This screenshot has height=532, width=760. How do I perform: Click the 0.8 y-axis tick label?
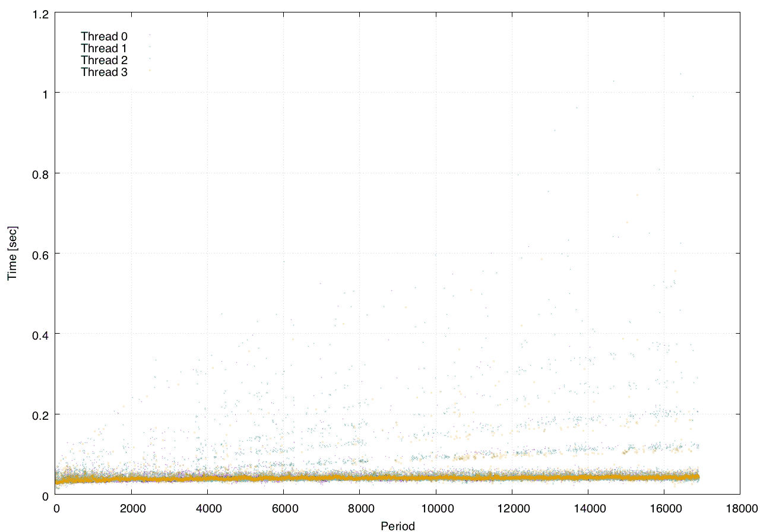(x=40, y=173)
